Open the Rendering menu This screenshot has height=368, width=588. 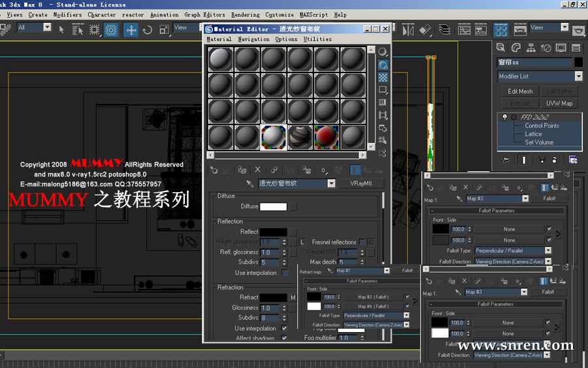[x=245, y=14]
